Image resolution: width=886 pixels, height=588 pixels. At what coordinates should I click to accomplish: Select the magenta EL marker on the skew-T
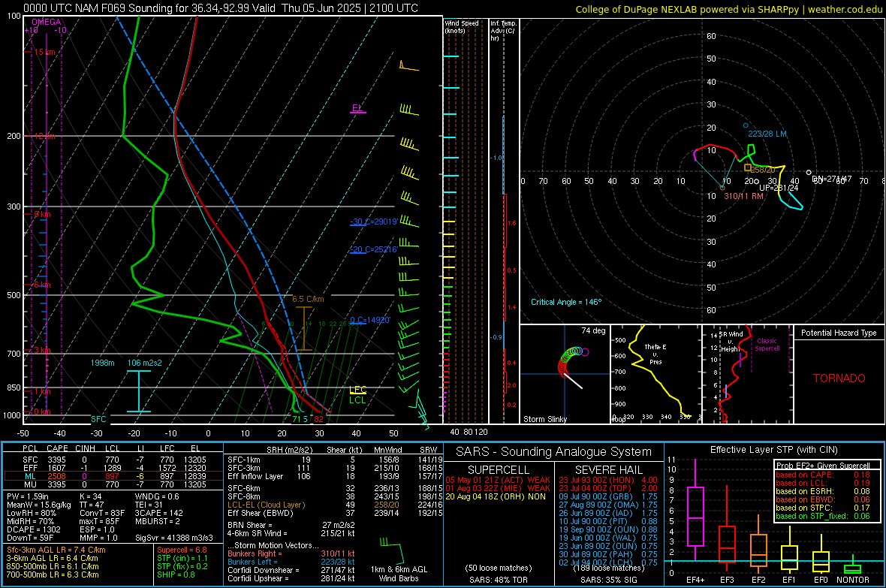pos(357,108)
